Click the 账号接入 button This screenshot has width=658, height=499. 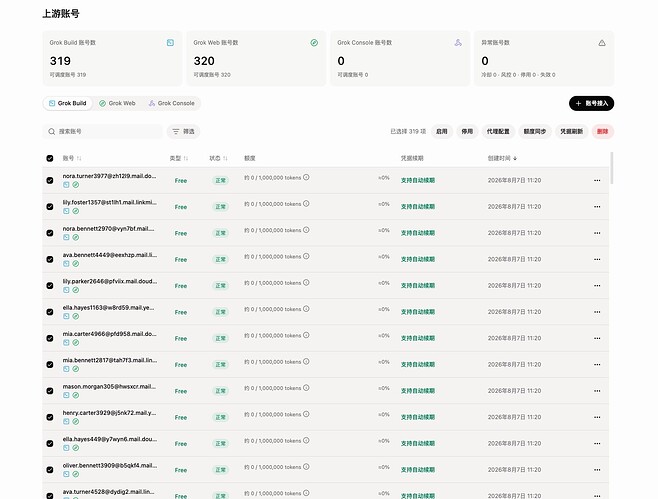(x=591, y=103)
